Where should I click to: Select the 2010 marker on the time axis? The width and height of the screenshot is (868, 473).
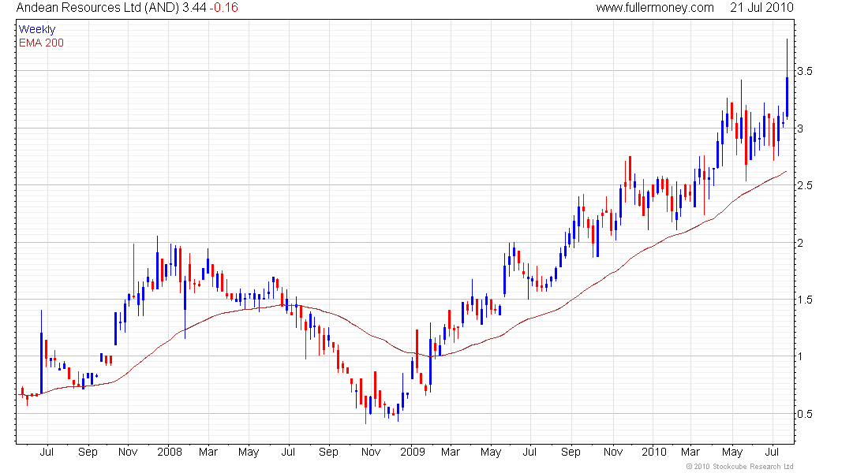pos(654,453)
